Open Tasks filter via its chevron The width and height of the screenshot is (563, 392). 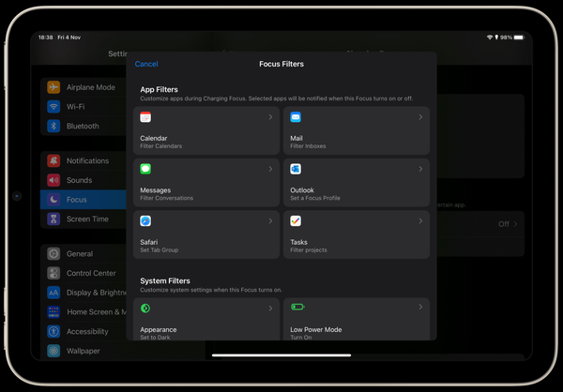pos(420,220)
